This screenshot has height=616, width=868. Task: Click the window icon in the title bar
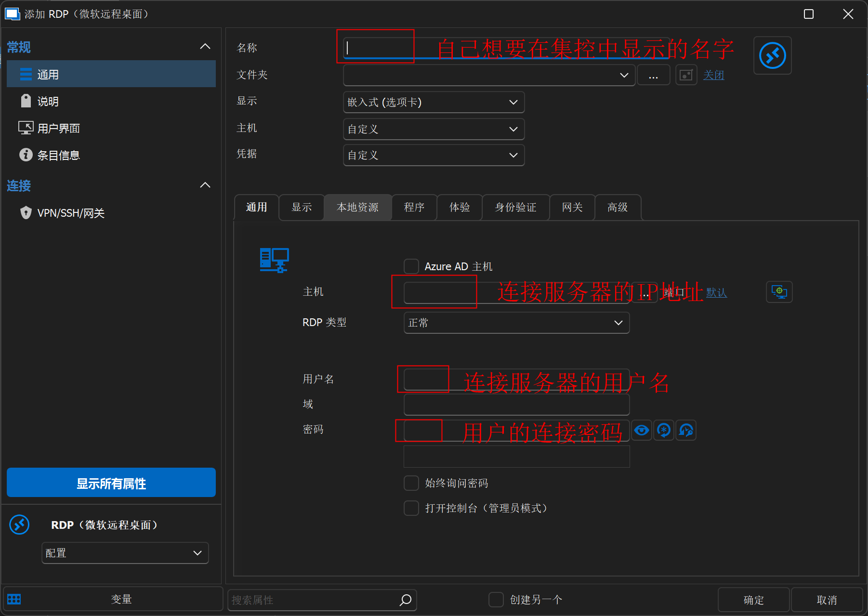click(12, 14)
